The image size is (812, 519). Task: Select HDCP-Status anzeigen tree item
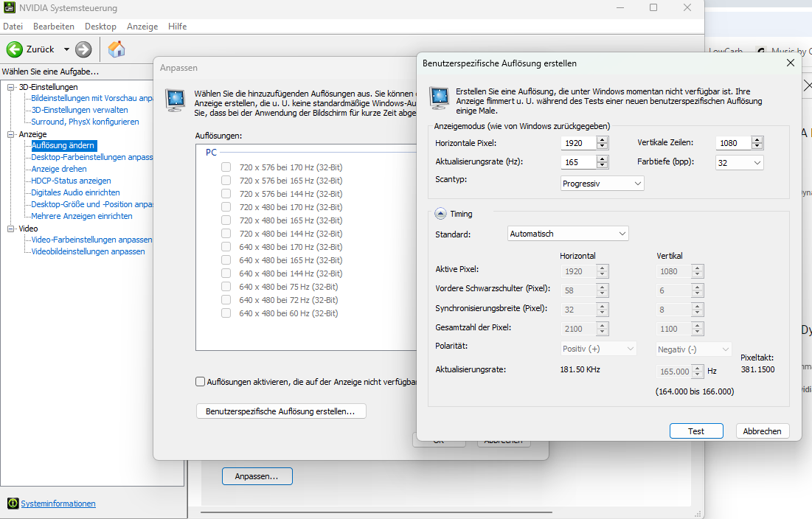71,181
